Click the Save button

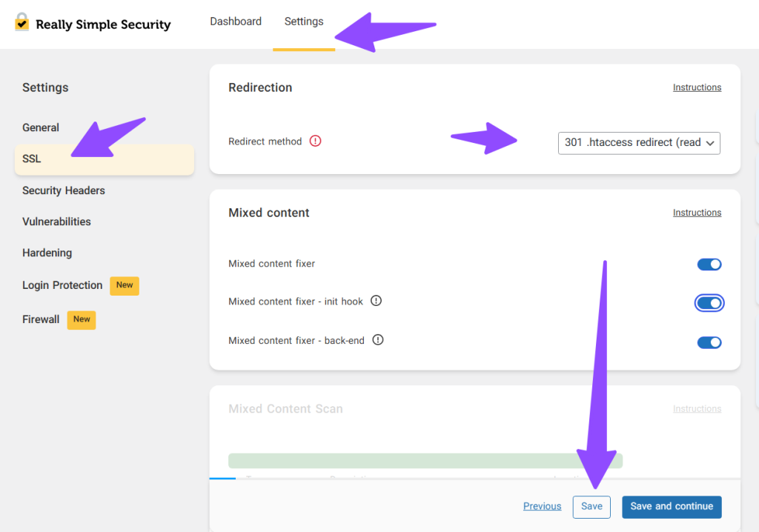591,507
